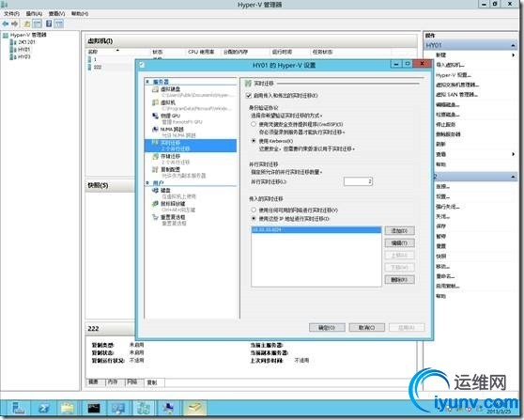This screenshot has width=524, height=420.
Task: Open Command Prompt from the taskbar
Action: click(94, 408)
